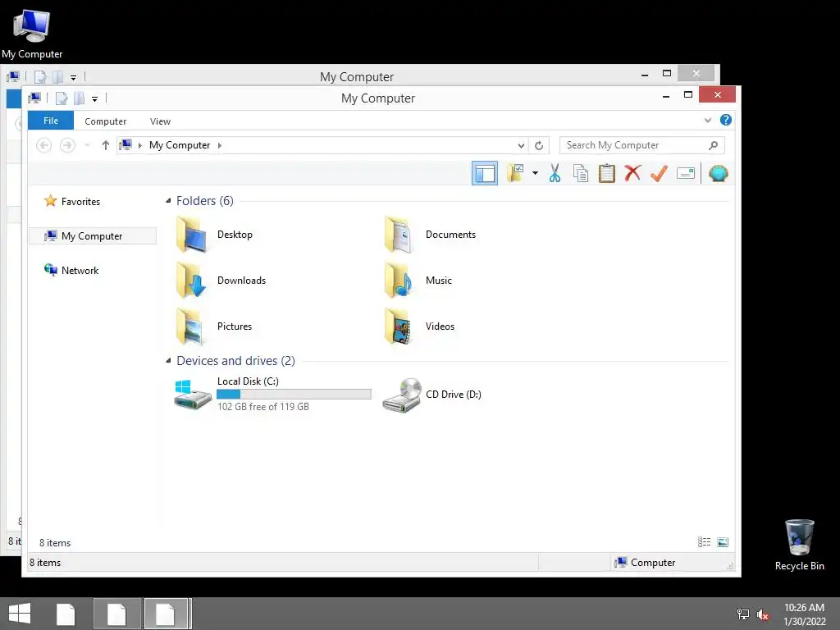Switch to details view in status bar
840x630 pixels.
point(705,542)
